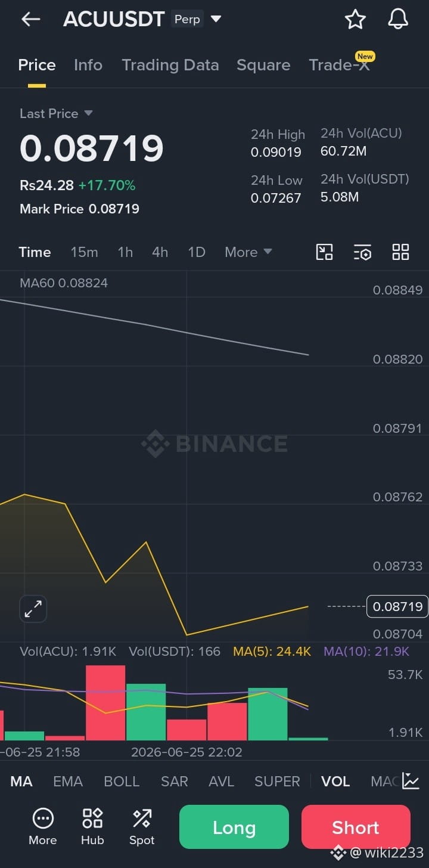Image resolution: width=429 pixels, height=868 pixels.
Task: Enable the EMA indicator
Action: tap(68, 782)
